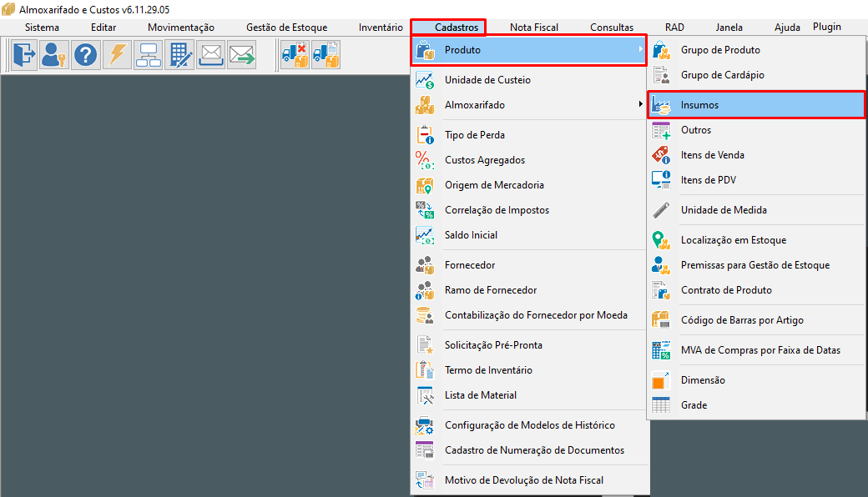Click the truck with document toolbar icon
This screenshot has width=868, height=497.
[x=325, y=55]
